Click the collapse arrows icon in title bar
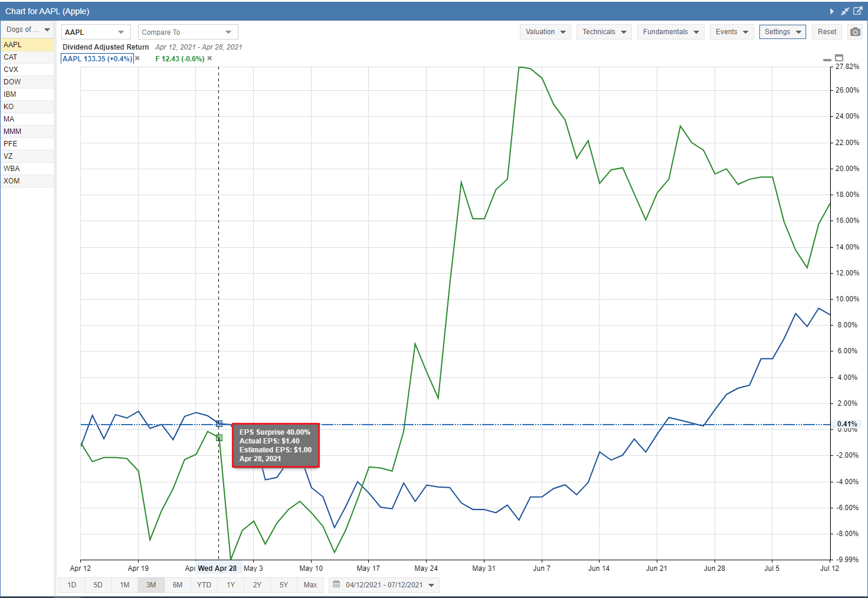The image size is (868, 598). (x=845, y=11)
